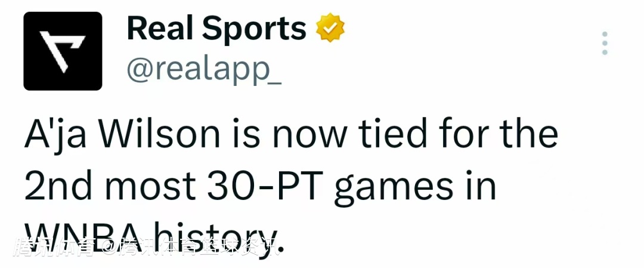Open the three-dot more options menu

[x=605, y=44]
